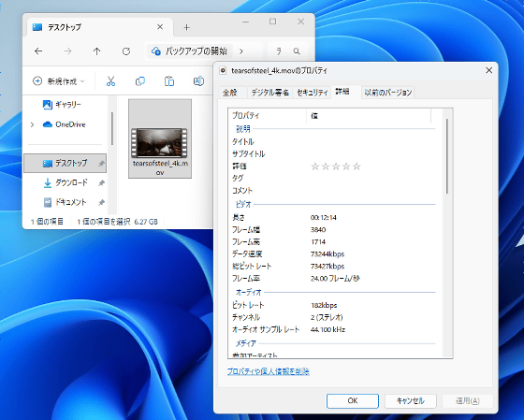Click the Up arrow navigation icon
Screen dimensions: 524x420
[x=96, y=51]
